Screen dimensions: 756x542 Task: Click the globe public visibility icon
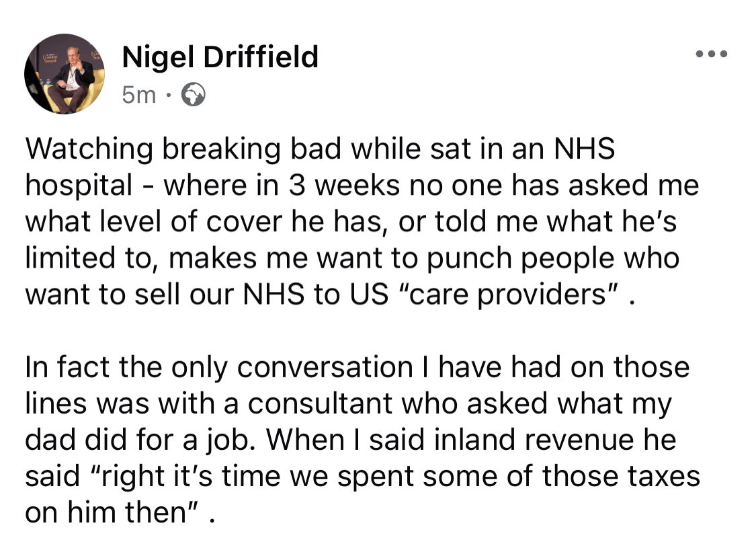[194, 95]
